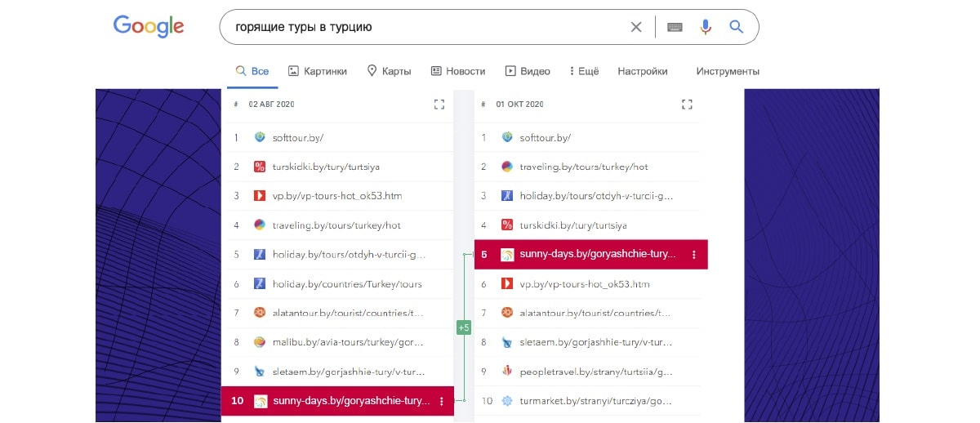Clear the search query with the X icon
This screenshot has height=423, width=980.
(x=636, y=27)
